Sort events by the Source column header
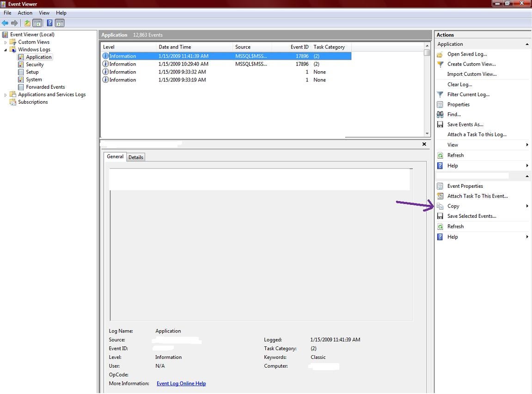This screenshot has width=532, height=394. pos(252,47)
